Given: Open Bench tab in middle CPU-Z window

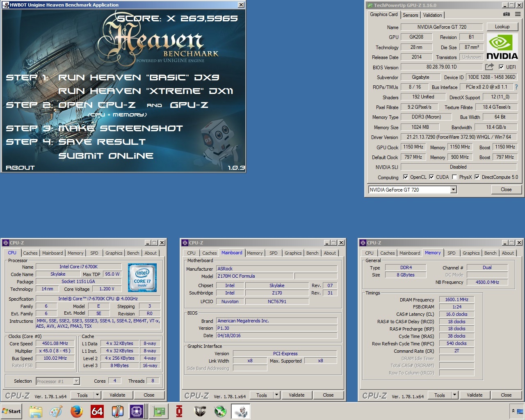Looking at the screenshot, I should [312, 253].
